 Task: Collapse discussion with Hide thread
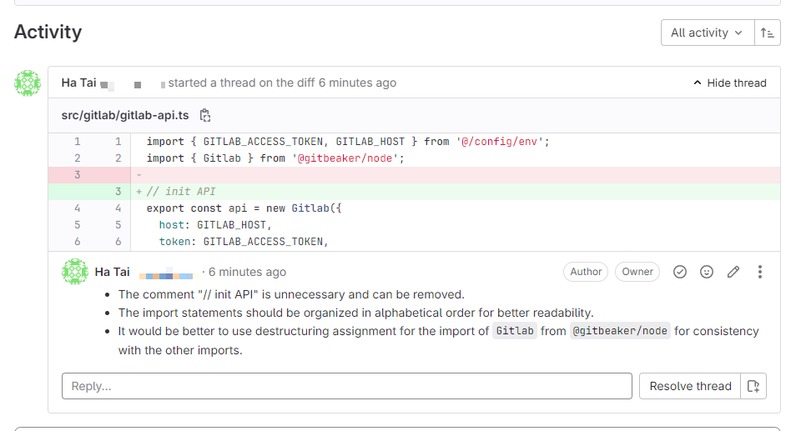(729, 83)
